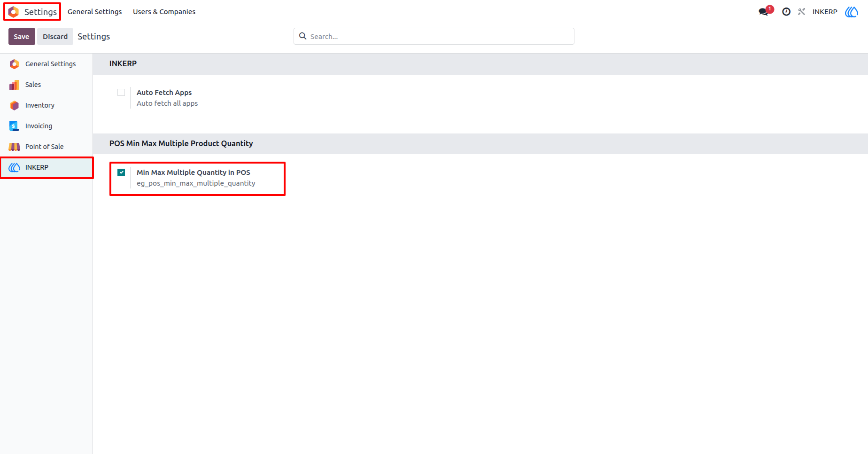Open the messages chat bubble icon
Viewport: 868px width, 454px height.
coord(764,12)
